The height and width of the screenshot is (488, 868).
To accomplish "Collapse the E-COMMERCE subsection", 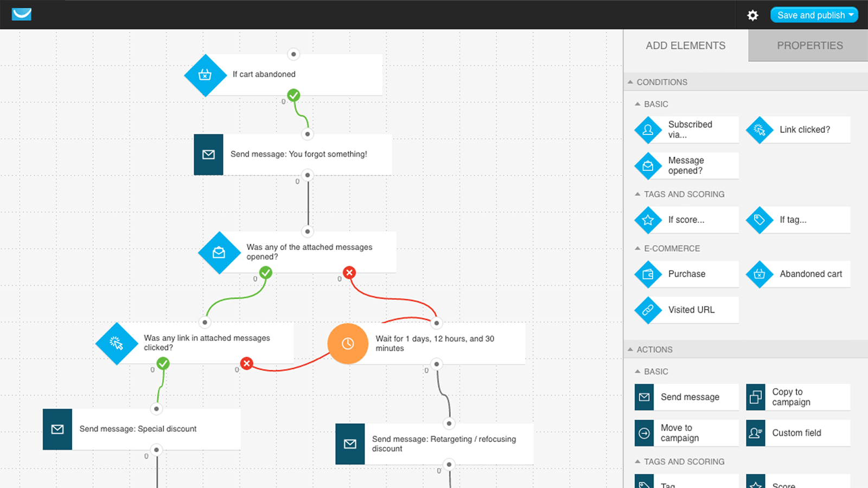I will pos(638,248).
